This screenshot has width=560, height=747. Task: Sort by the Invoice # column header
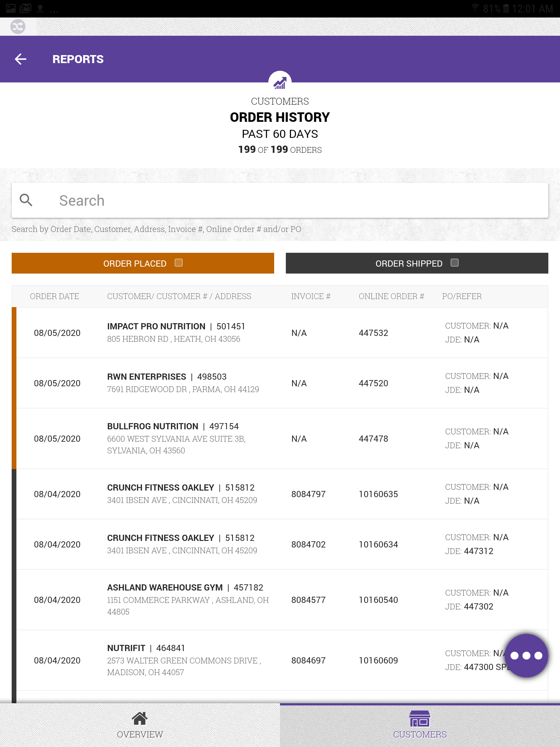point(311,296)
